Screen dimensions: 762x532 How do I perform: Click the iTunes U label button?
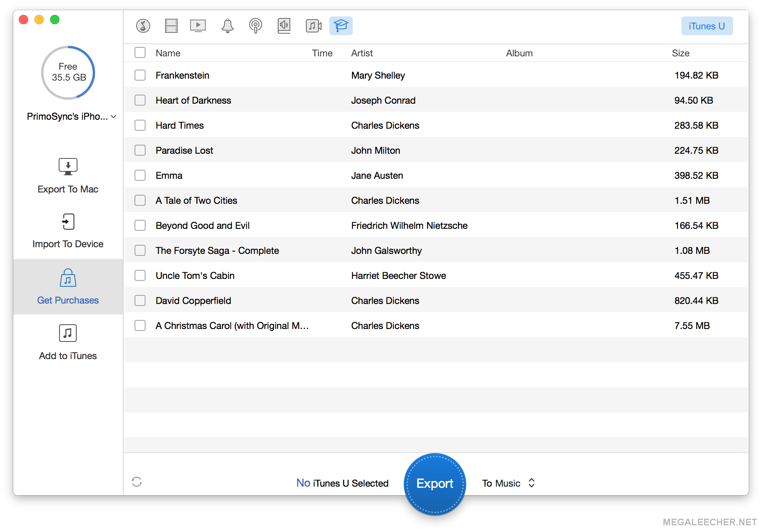coord(707,26)
